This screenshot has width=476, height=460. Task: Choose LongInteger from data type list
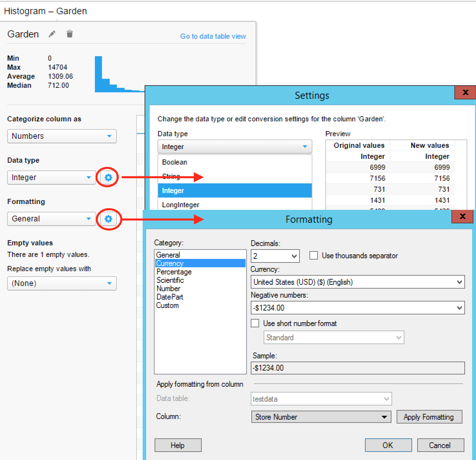pyautogui.click(x=181, y=205)
